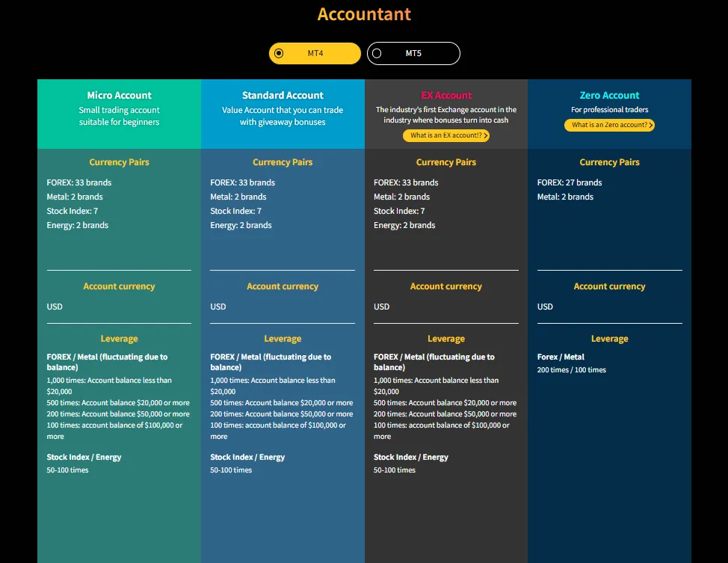This screenshot has height=563, width=728.
Task: Select the MT5 radio button
Action: pyautogui.click(x=377, y=53)
